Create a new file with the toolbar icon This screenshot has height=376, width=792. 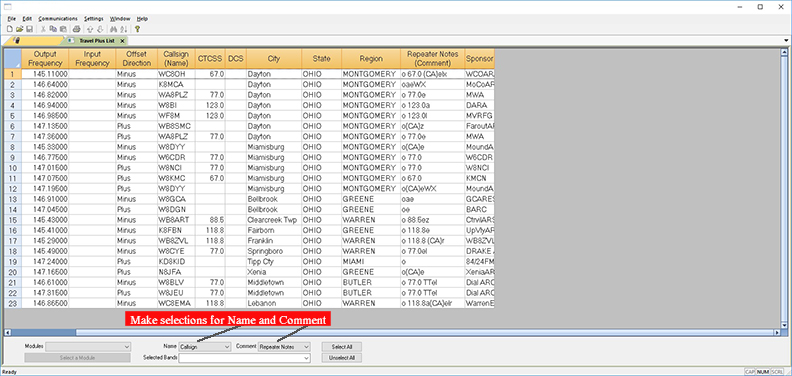click(x=10, y=29)
